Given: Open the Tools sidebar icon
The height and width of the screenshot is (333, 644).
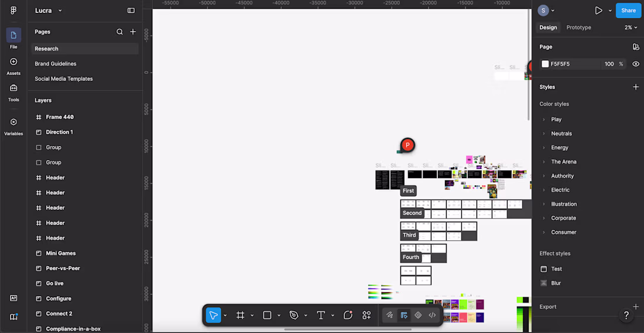Looking at the screenshot, I should point(13,88).
